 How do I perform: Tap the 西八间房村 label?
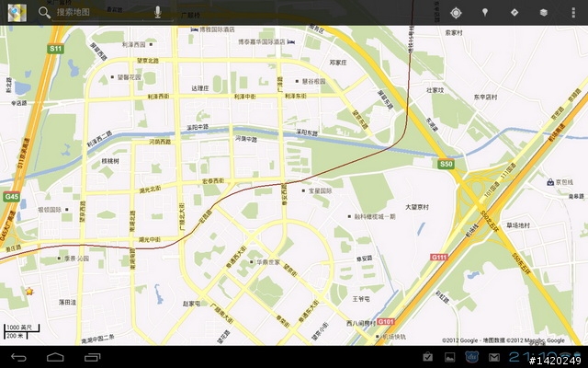pos(361,323)
